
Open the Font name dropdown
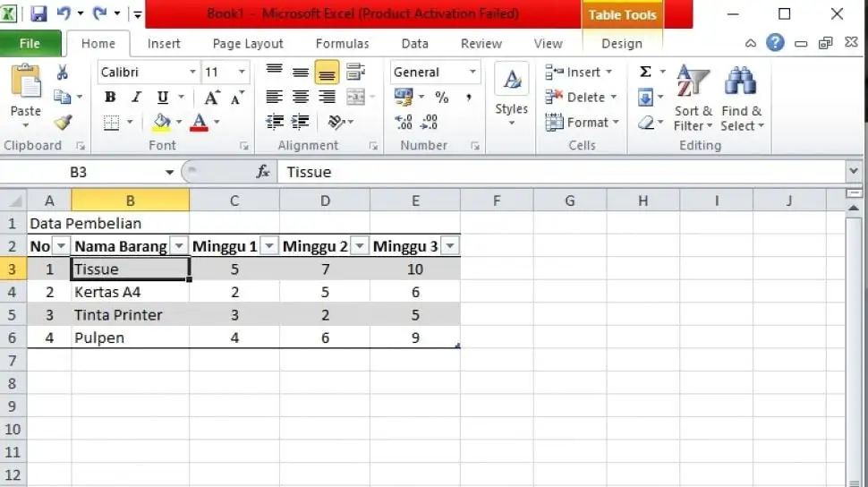pos(192,72)
